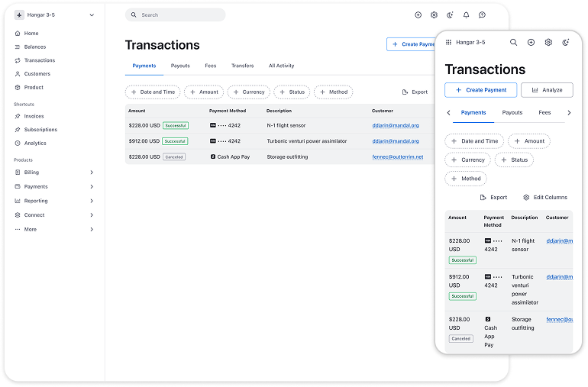
Task: Open notifications bell icon
Action: pos(466,15)
